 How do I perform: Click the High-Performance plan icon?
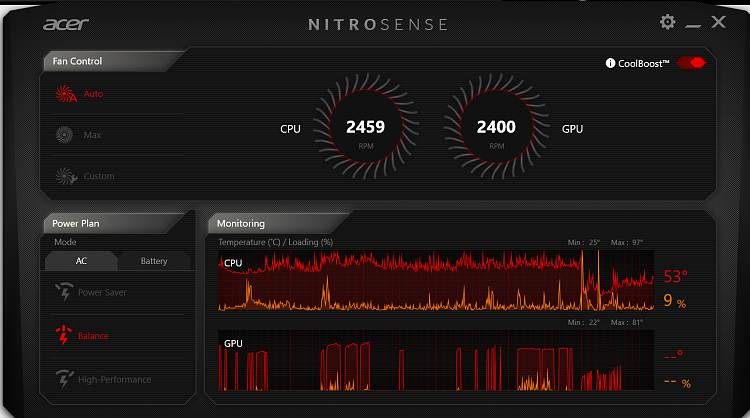(63, 379)
